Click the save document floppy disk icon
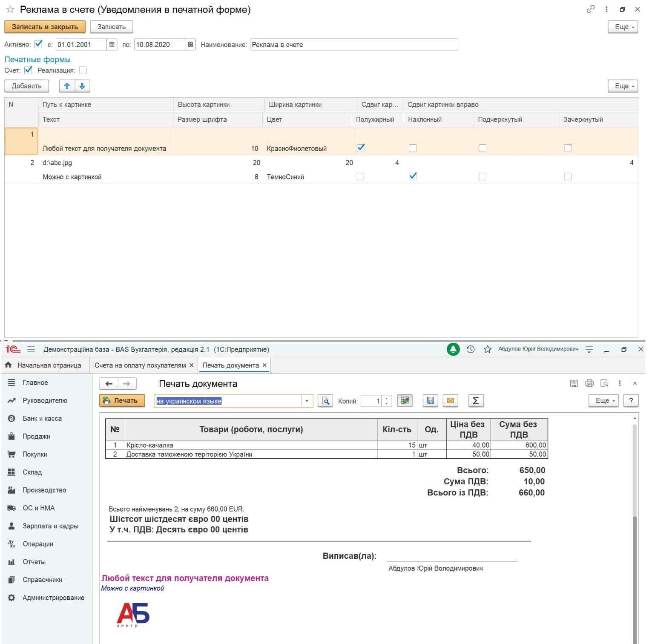Image resolution: width=649 pixels, height=644 pixels. click(x=430, y=401)
